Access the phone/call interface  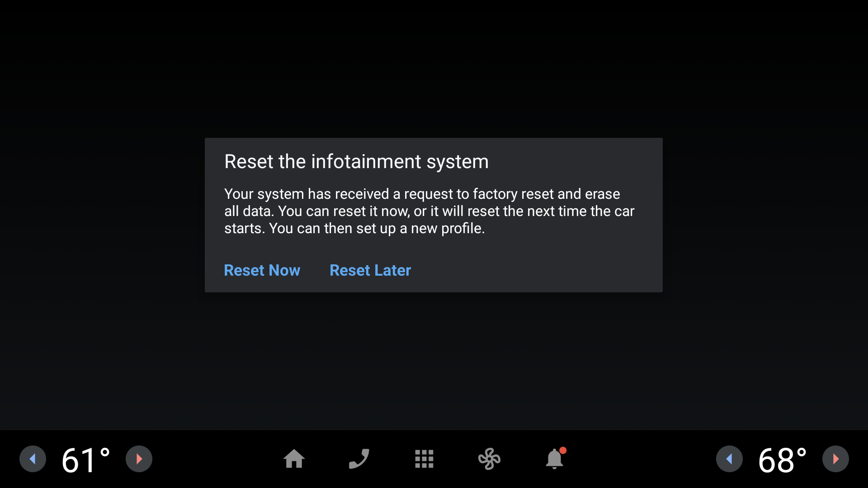[359, 459]
